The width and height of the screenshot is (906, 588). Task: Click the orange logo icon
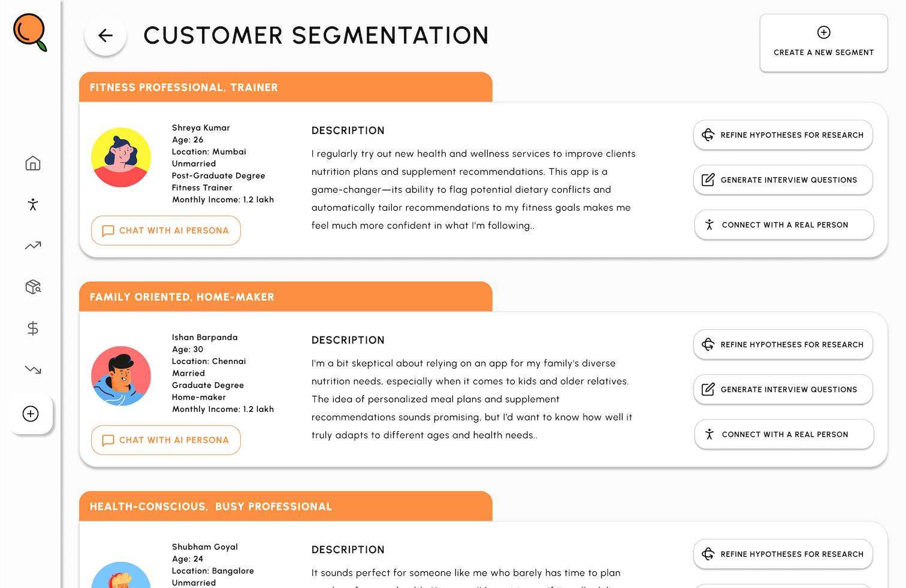pos(30,32)
